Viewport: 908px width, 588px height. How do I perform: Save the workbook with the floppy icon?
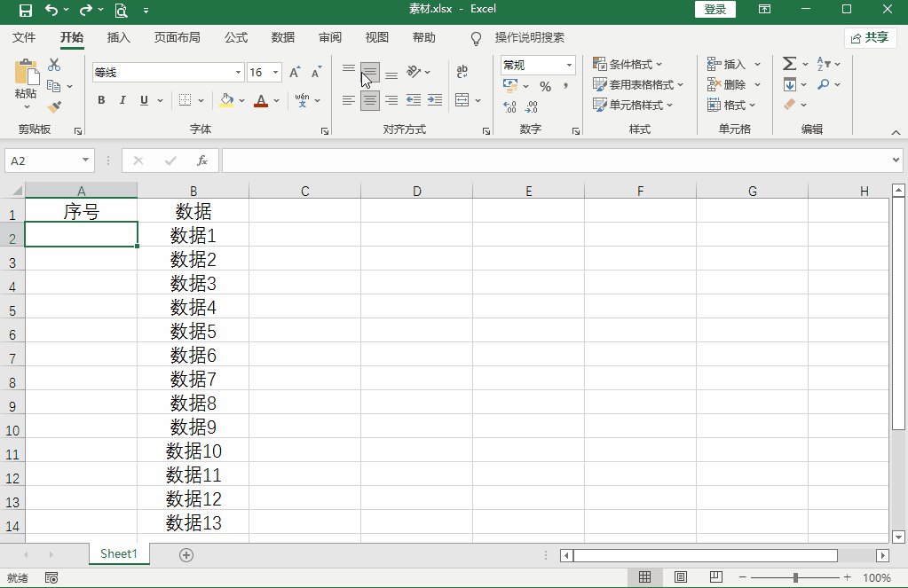(26, 10)
